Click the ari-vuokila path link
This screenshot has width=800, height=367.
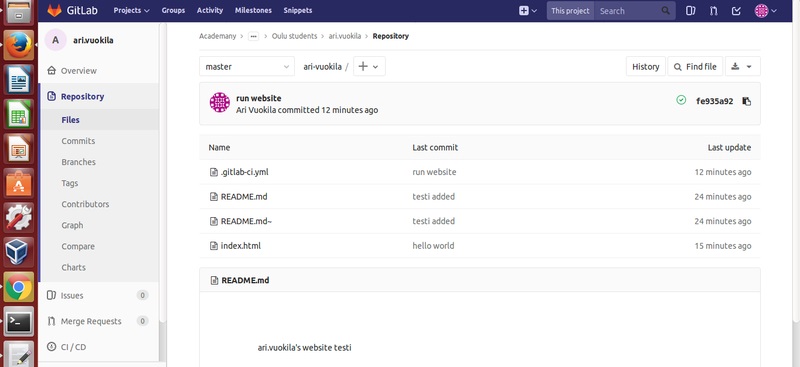coord(322,67)
